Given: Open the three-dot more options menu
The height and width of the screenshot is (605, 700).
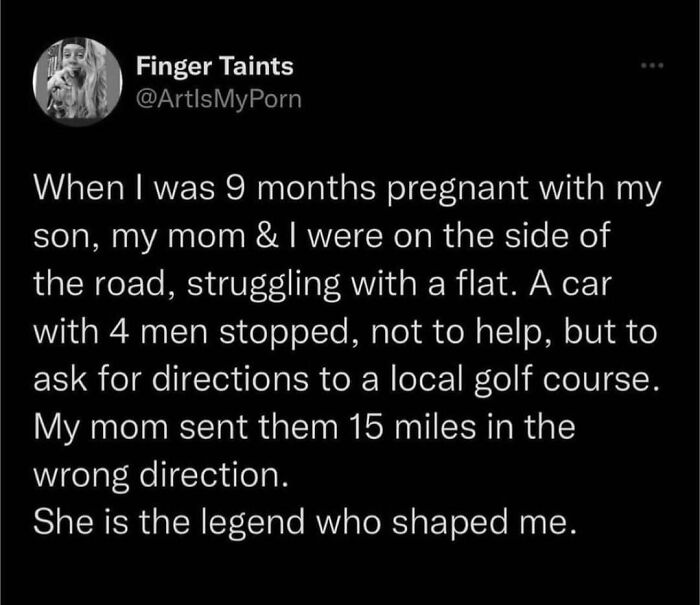Looking at the screenshot, I should [652, 66].
